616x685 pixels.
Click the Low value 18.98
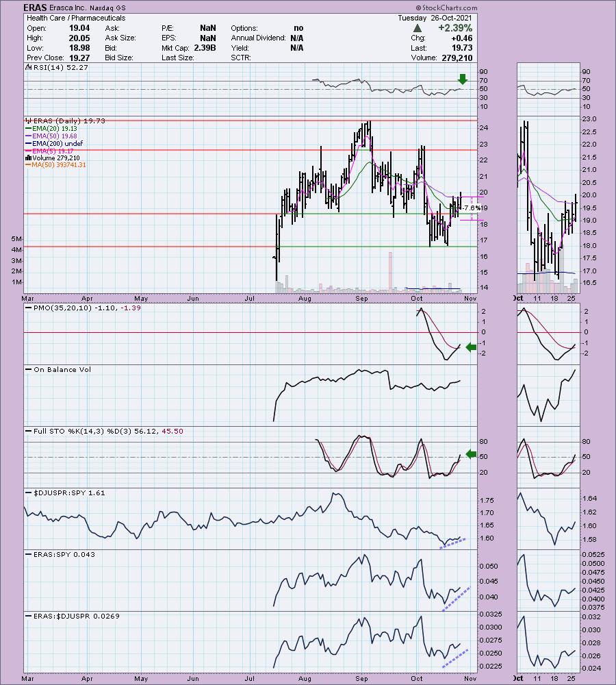click(79, 48)
